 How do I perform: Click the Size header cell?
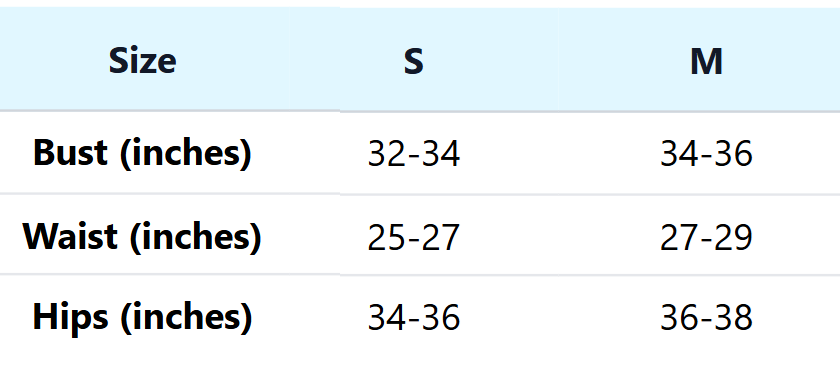pos(142,61)
